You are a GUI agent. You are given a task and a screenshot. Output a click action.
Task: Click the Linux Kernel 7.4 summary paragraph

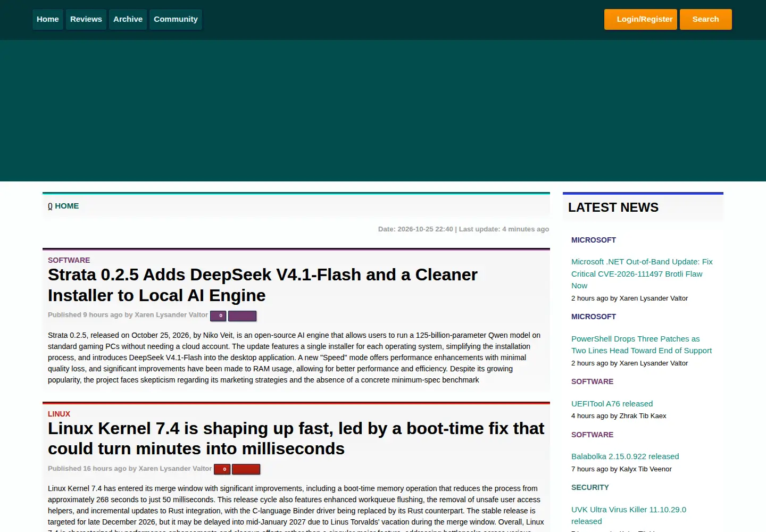296,508
